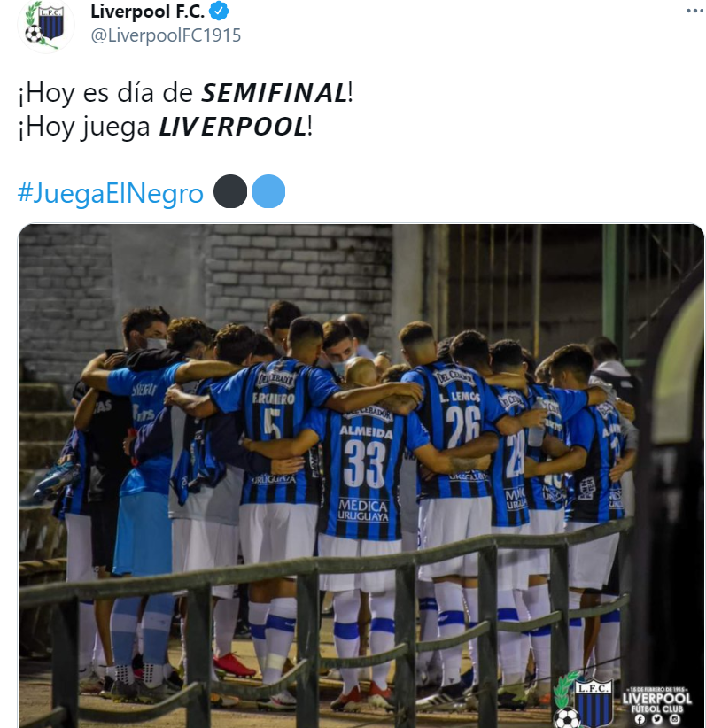Screen dimensions: 706x728
Task: Click the soccer ball in watermark crest
Action: tap(567, 717)
